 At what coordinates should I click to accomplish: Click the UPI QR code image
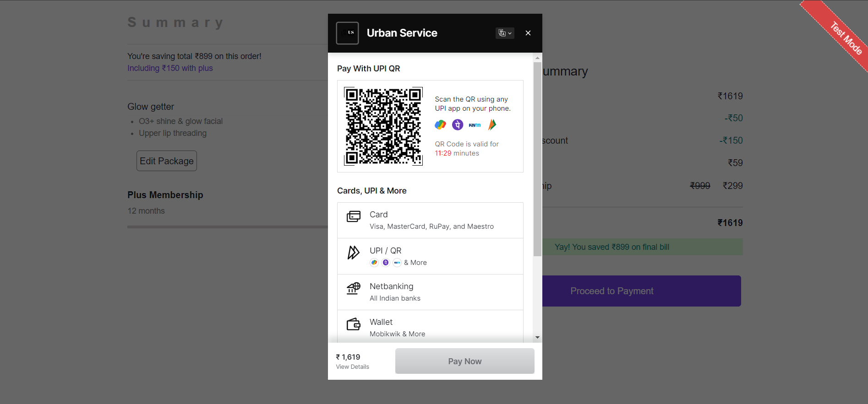click(x=383, y=126)
